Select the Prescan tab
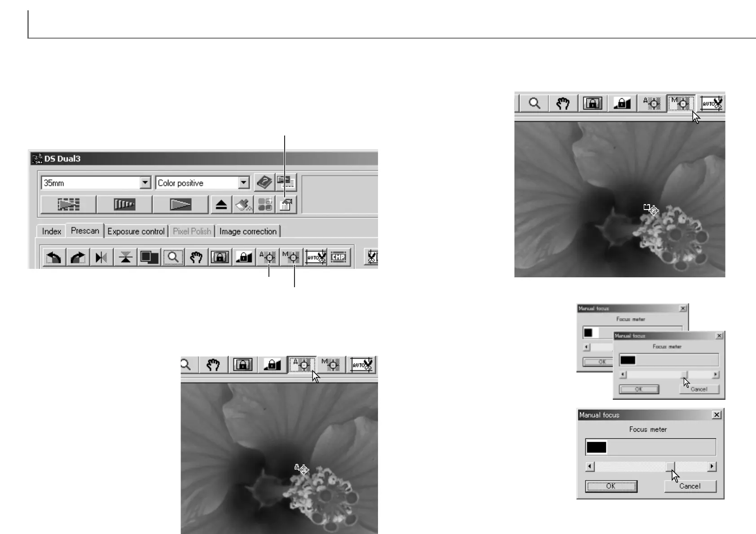The height and width of the screenshot is (534, 756). 85,231
